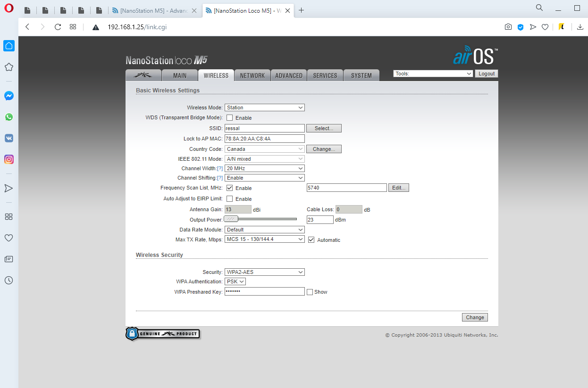Open the Opera main menu logo

pyautogui.click(x=8, y=9)
